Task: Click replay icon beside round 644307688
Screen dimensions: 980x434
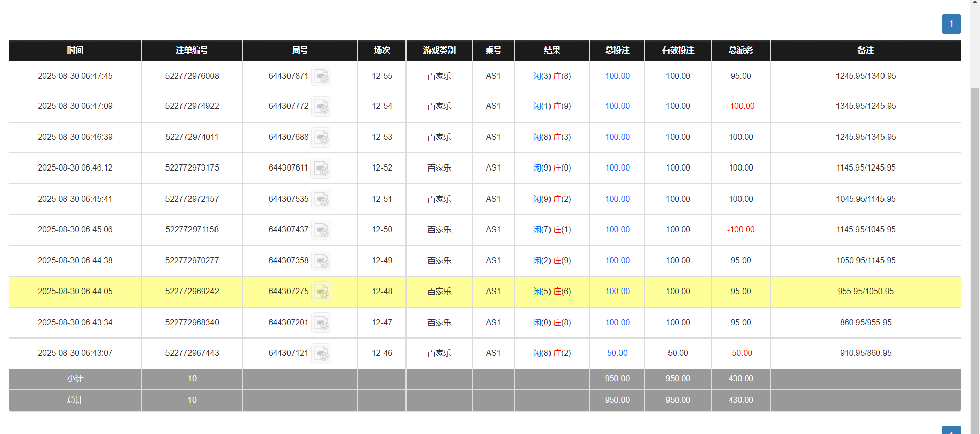Action: click(x=321, y=138)
